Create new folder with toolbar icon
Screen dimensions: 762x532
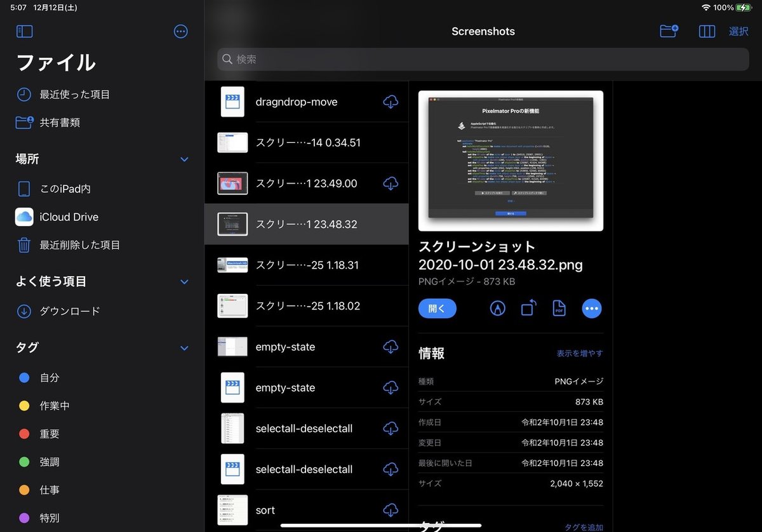(x=669, y=31)
